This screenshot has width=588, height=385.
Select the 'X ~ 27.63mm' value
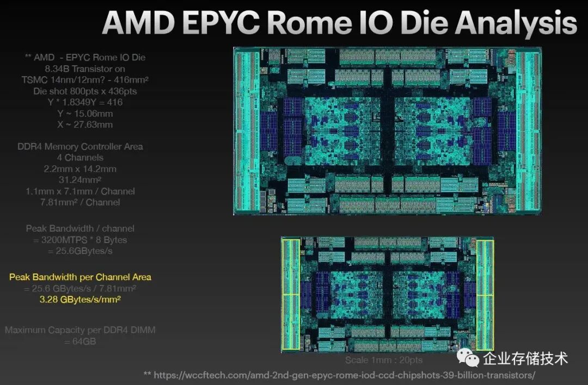[x=85, y=125]
